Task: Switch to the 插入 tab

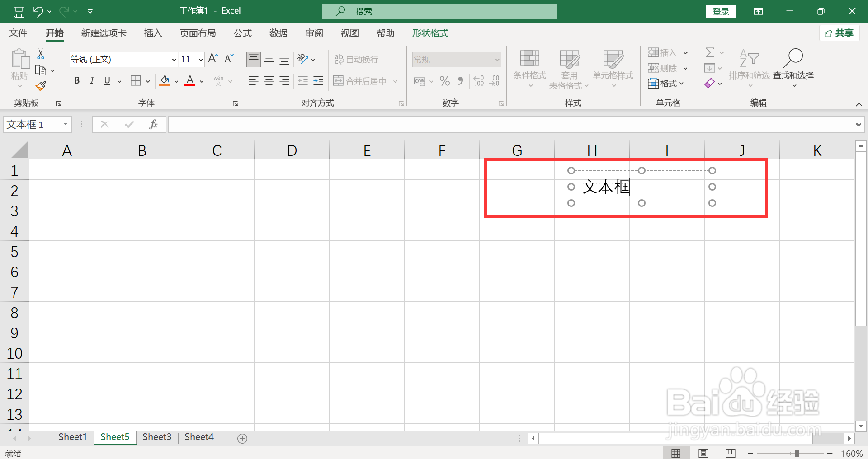Action: coord(153,33)
